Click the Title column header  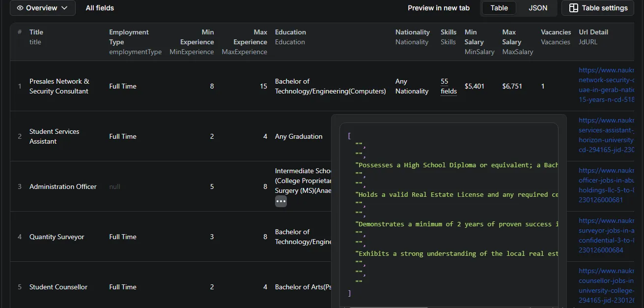[x=36, y=32]
